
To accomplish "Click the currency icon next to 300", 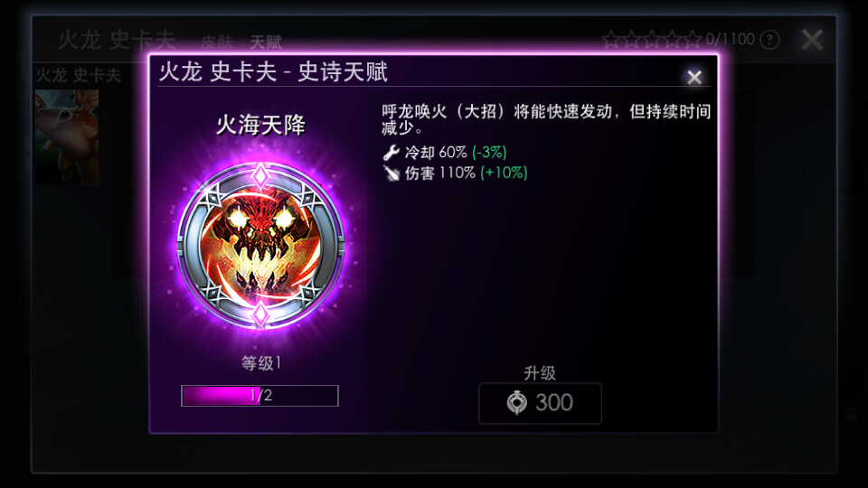I will [517, 402].
